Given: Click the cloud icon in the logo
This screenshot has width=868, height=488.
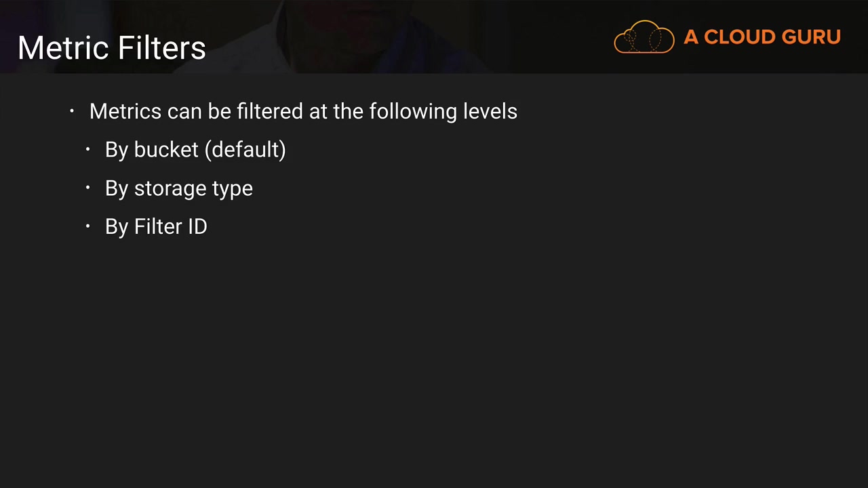Looking at the screenshot, I should click(644, 37).
